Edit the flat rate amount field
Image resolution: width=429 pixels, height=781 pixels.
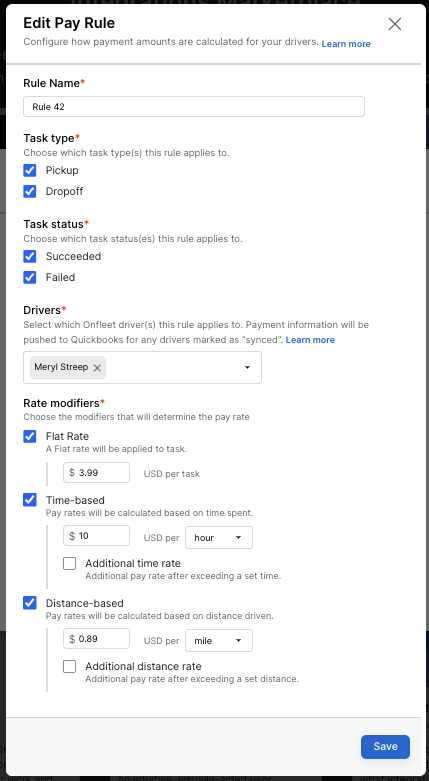click(x=96, y=473)
